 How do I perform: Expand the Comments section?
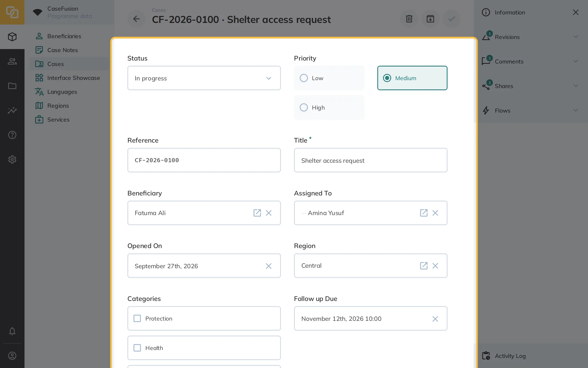pos(531,61)
